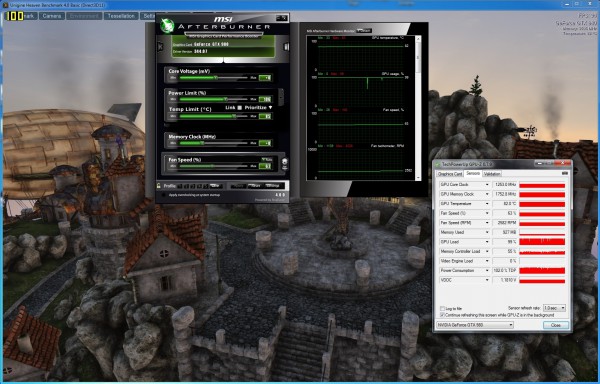Click the GPU-Z camera screenshot icon
The image size is (600, 384).
click(564, 174)
